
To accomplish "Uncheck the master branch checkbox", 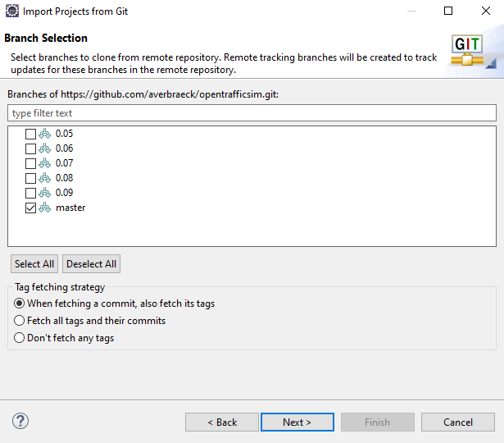I will (x=30, y=208).
